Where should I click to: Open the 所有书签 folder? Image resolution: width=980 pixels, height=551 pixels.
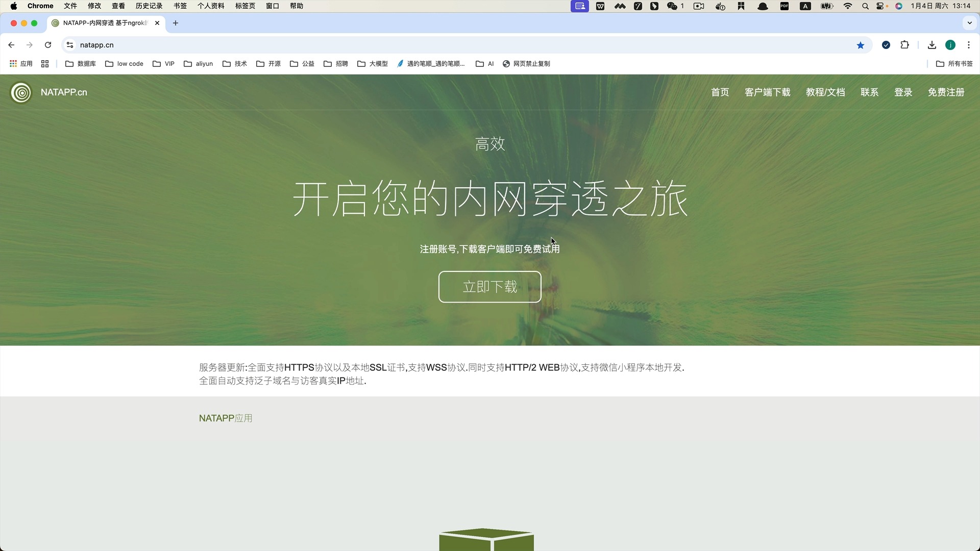tap(954, 64)
